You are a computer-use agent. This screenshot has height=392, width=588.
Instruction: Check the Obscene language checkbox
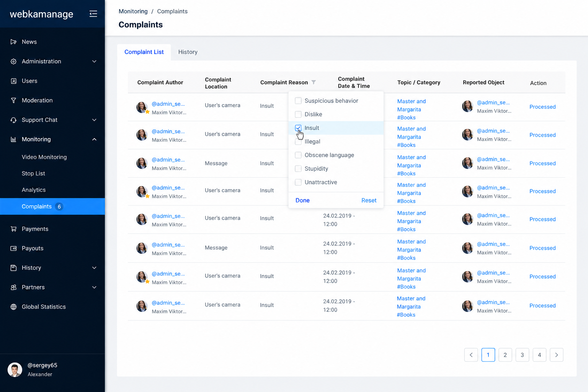pos(298,155)
